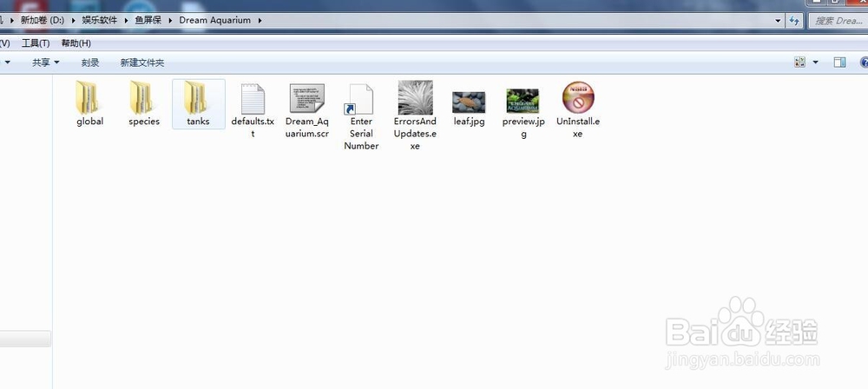This screenshot has height=389, width=868.
Task: Click the leaf.jpg file name label
Action: [x=469, y=122]
